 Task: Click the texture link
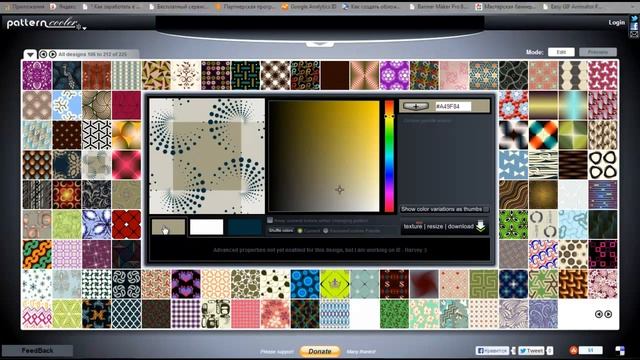(x=413, y=226)
